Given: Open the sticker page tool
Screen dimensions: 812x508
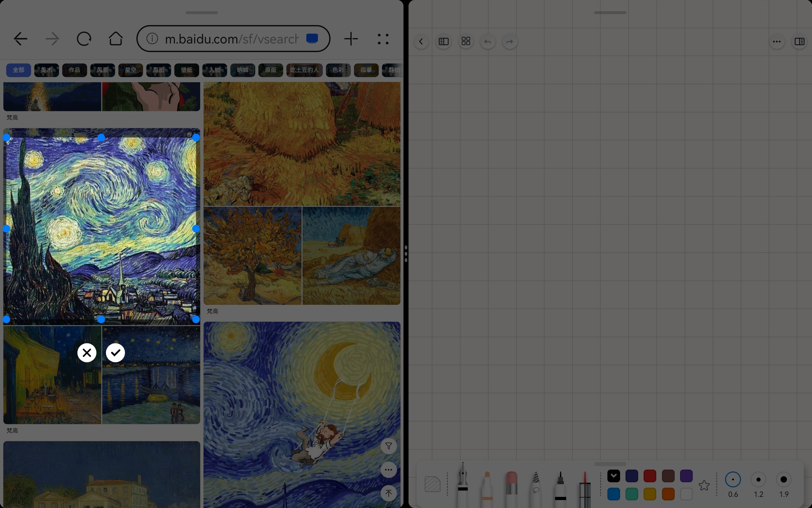Looking at the screenshot, I should coord(433,484).
